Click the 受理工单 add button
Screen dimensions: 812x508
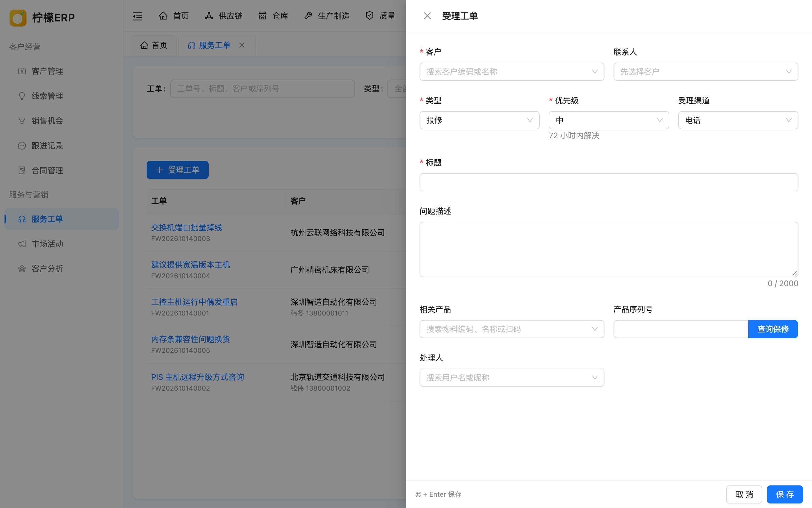click(x=178, y=170)
